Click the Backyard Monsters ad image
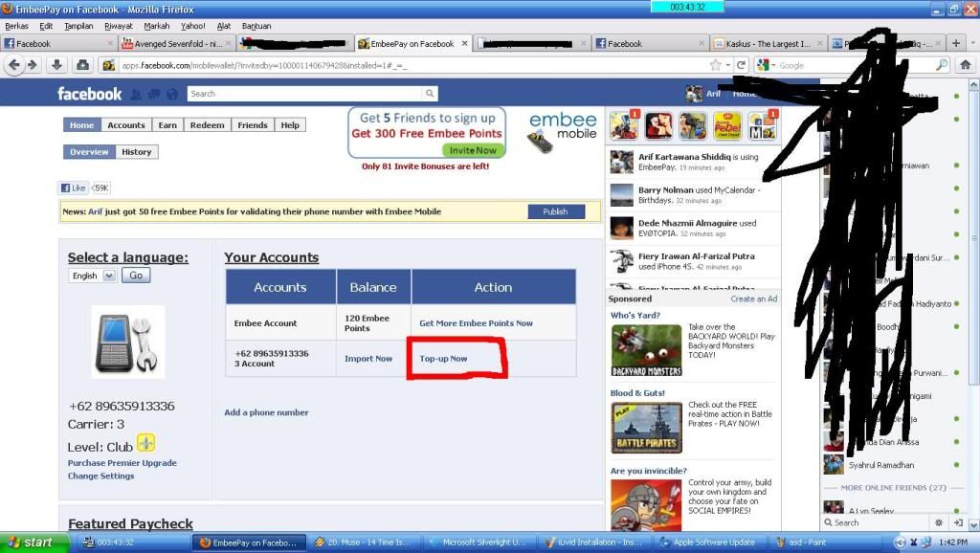980x553 pixels. (x=646, y=350)
